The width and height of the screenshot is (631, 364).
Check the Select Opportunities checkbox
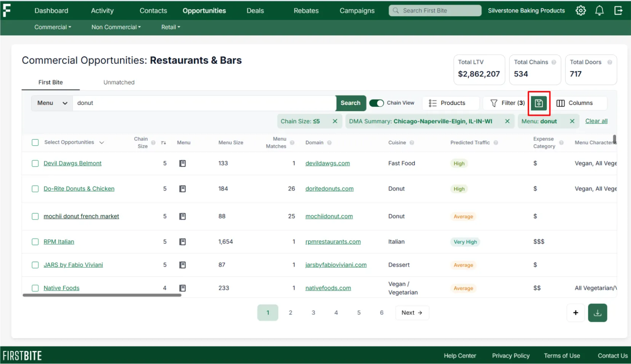point(35,143)
